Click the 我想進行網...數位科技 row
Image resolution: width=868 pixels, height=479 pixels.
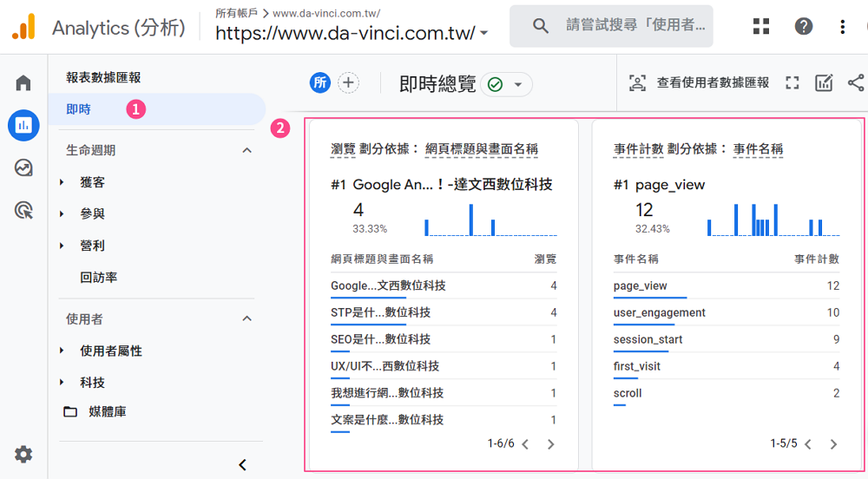444,393
